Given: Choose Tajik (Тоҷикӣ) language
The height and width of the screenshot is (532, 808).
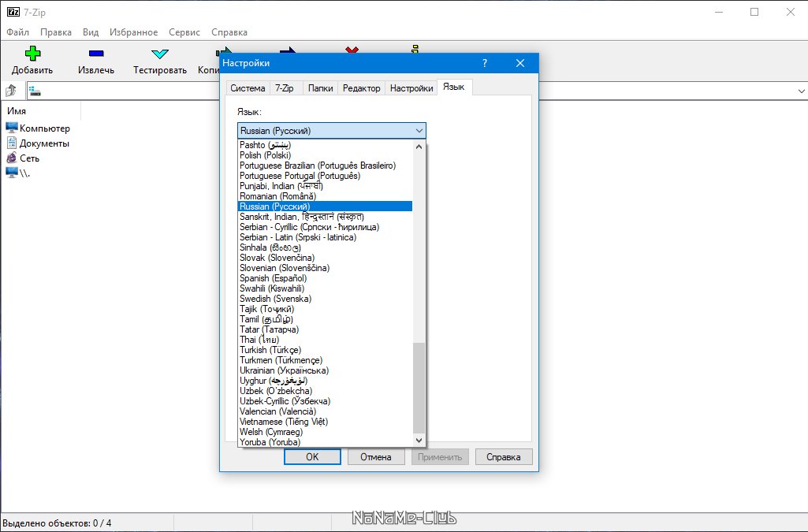Looking at the screenshot, I should [x=325, y=309].
